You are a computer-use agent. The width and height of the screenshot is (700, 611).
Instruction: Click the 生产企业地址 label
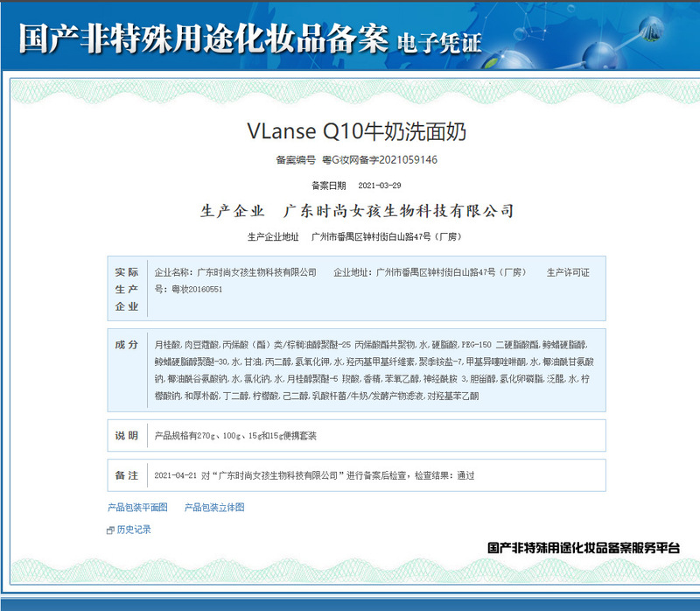tap(273, 236)
